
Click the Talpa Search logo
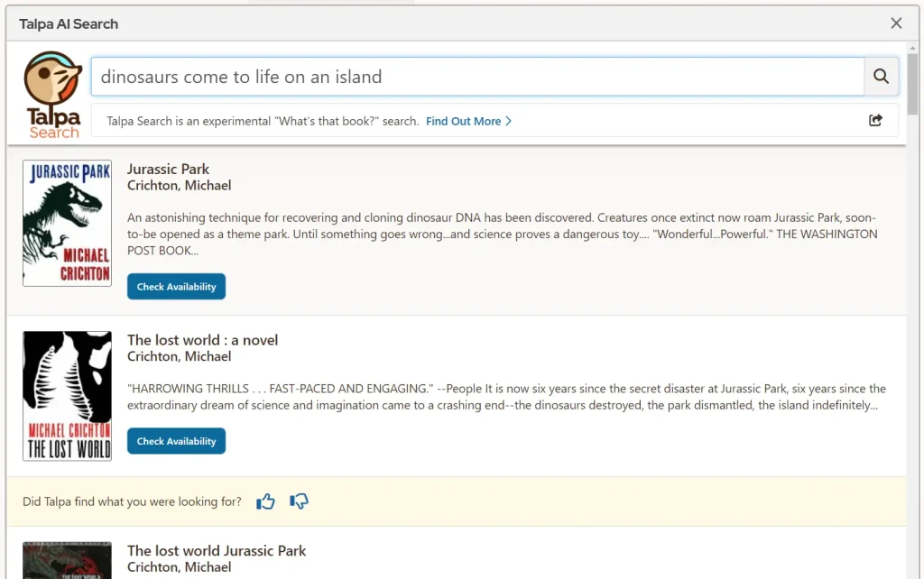click(x=52, y=90)
